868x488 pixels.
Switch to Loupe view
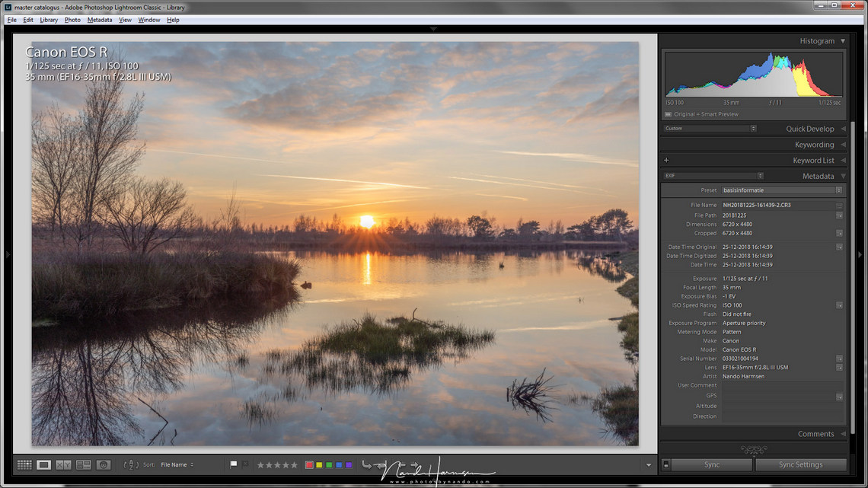[43, 464]
